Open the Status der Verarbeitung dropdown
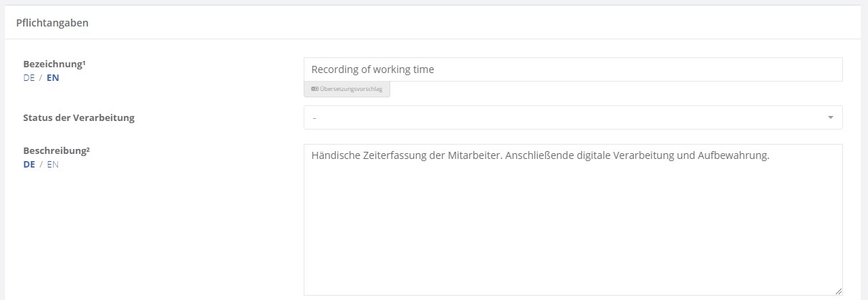This screenshot has height=300, width=868. (x=573, y=117)
